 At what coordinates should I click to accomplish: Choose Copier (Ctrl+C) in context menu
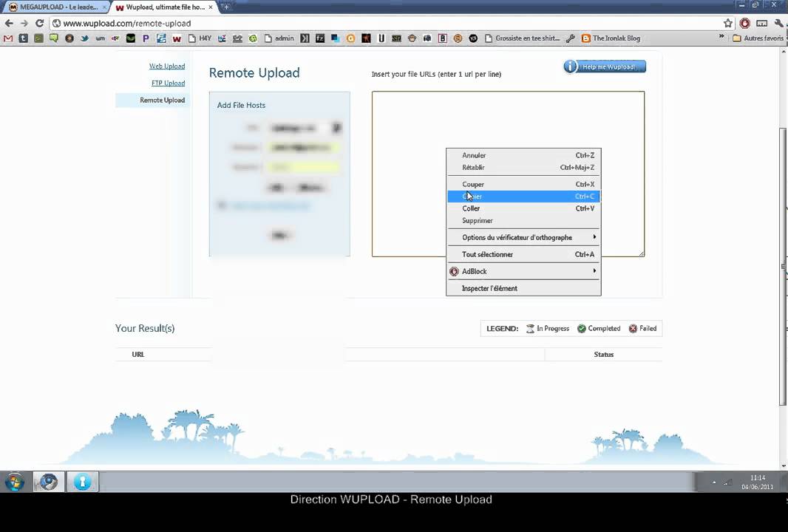pos(523,197)
